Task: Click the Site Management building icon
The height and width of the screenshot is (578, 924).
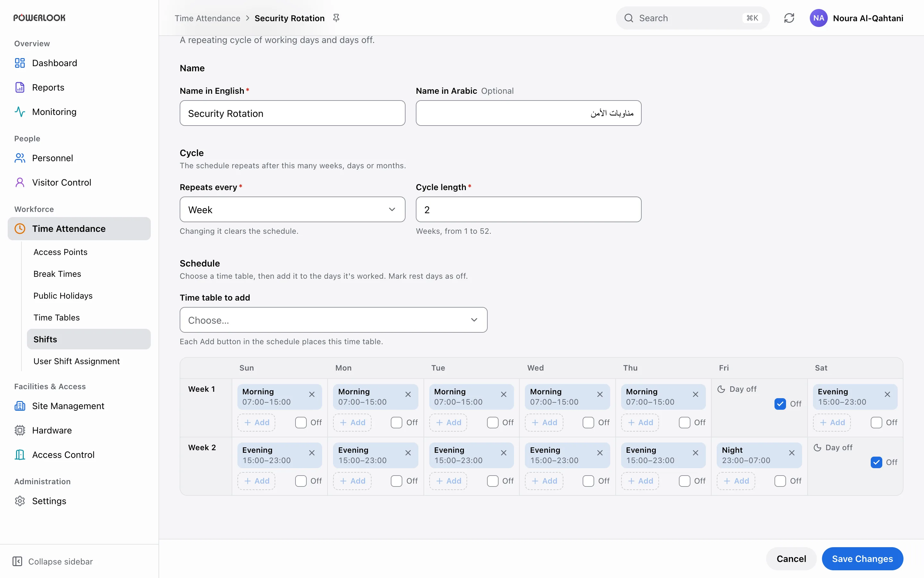Action: coord(20,406)
